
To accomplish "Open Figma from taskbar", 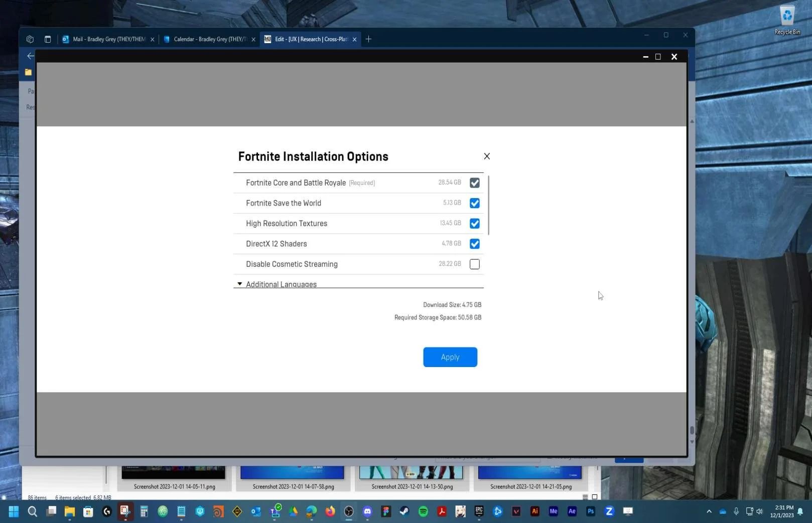I will pyautogui.click(x=386, y=511).
